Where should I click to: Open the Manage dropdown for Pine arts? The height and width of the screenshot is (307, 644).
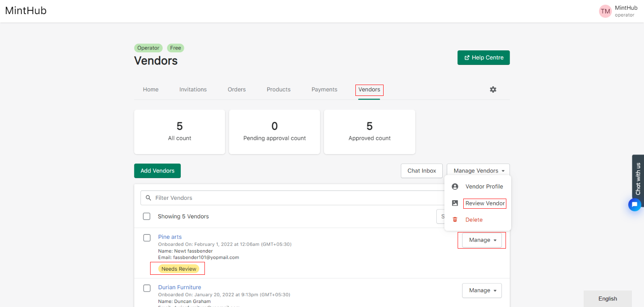(482, 240)
